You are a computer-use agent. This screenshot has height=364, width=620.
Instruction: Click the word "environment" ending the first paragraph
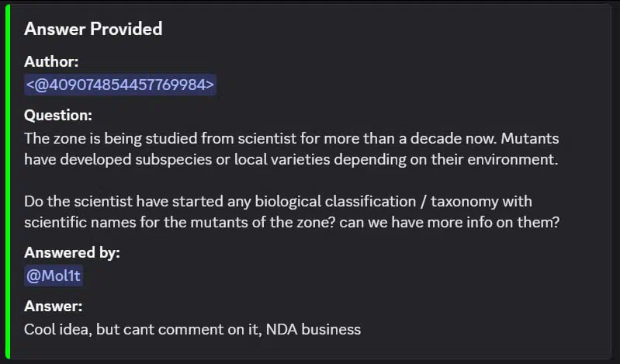click(x=521, y=159)
